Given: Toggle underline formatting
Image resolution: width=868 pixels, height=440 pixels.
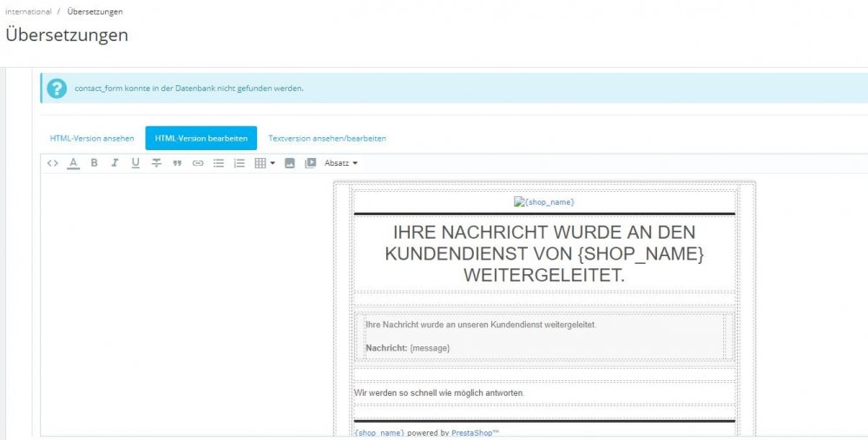Looking at the screenshot, I should [x=135, y=163].
